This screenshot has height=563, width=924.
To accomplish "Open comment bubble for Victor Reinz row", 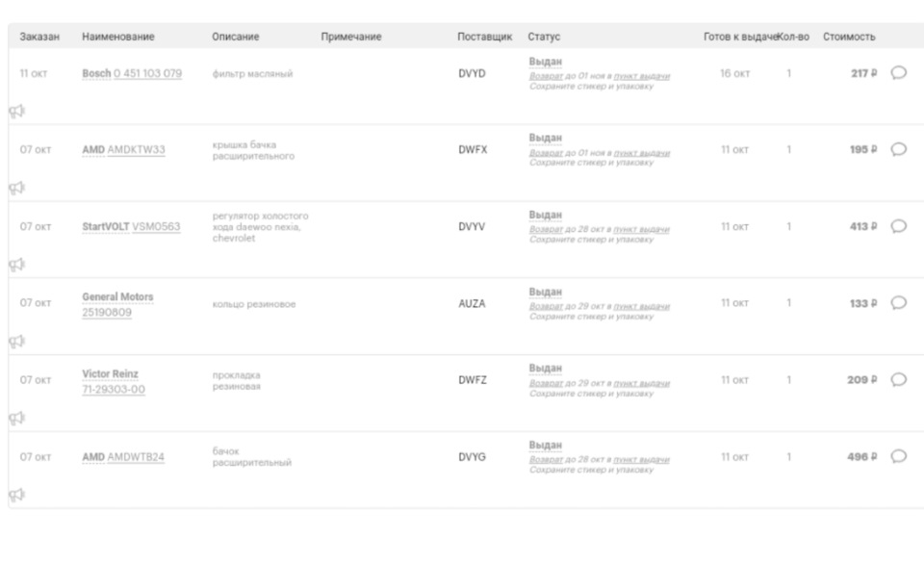I will click(x=899, y=380).
